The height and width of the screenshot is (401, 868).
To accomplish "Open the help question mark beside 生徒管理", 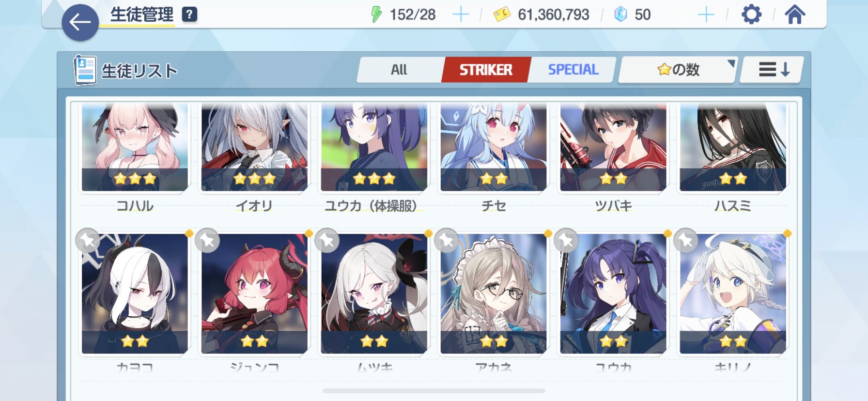I will pyautogui.click(x=189, y=15).
